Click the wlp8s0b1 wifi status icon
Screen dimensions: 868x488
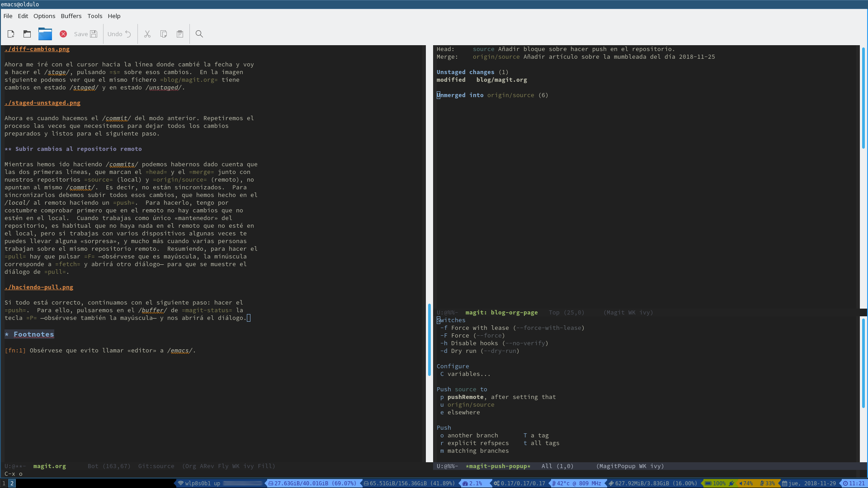click(x=181, y=483)
